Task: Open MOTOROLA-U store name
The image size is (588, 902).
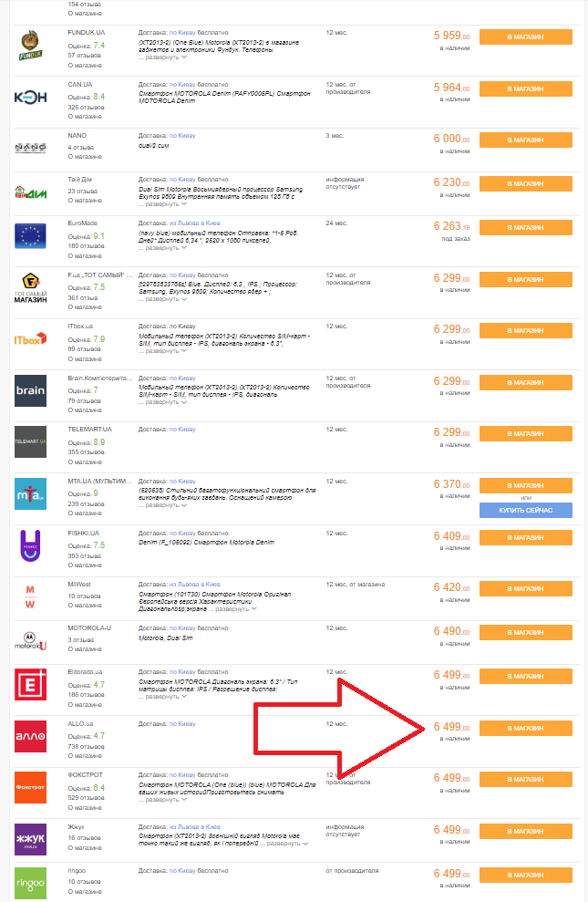Action: click(x=89, y=628)
